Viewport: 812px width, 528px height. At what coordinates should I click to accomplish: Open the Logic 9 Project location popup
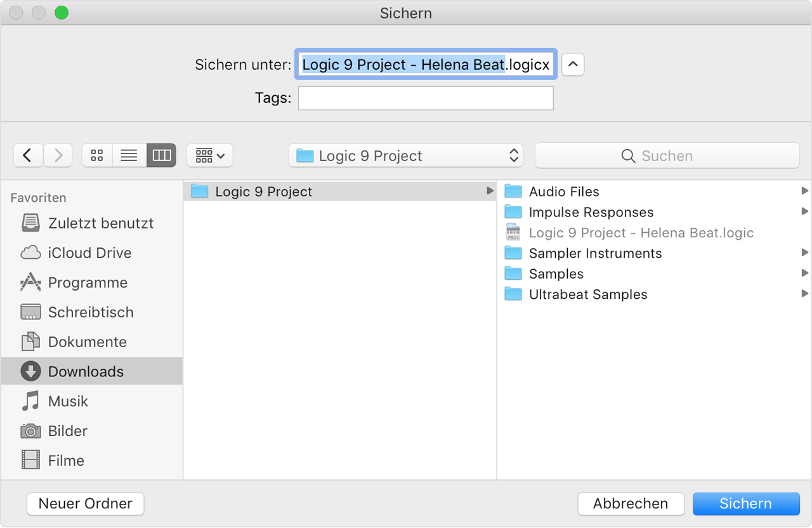(x=406, y=156)
